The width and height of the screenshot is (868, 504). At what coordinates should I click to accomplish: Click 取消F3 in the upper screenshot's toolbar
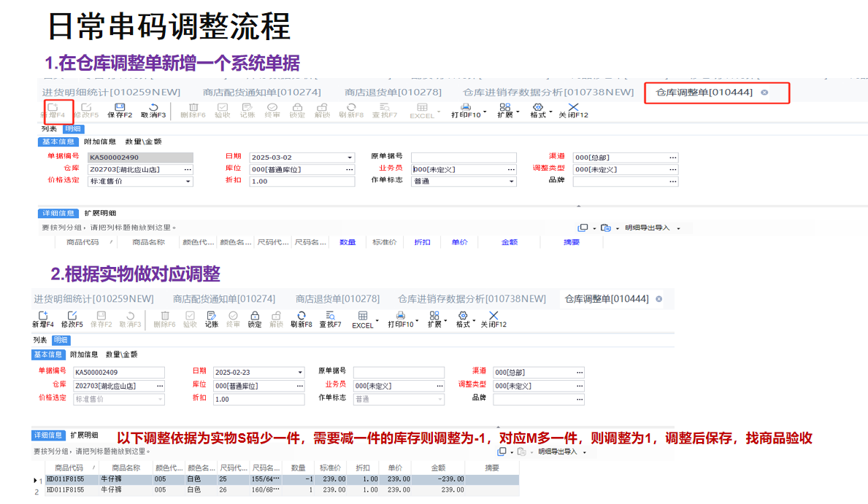pyautogui.click(x=153, y=110)
